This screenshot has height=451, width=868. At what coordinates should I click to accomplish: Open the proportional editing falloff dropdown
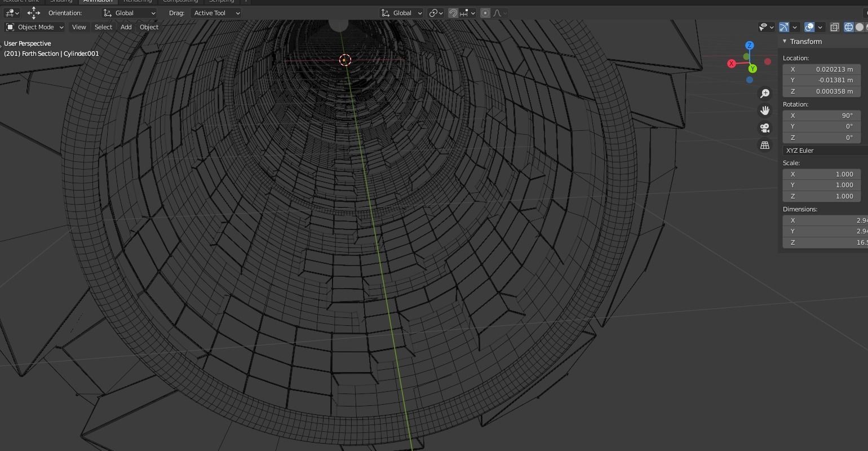coord(500,12)
